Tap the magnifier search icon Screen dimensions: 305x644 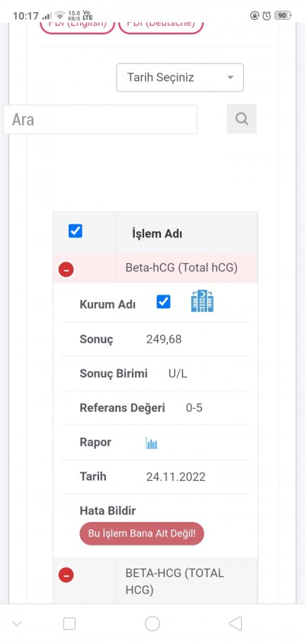[242, 119]
